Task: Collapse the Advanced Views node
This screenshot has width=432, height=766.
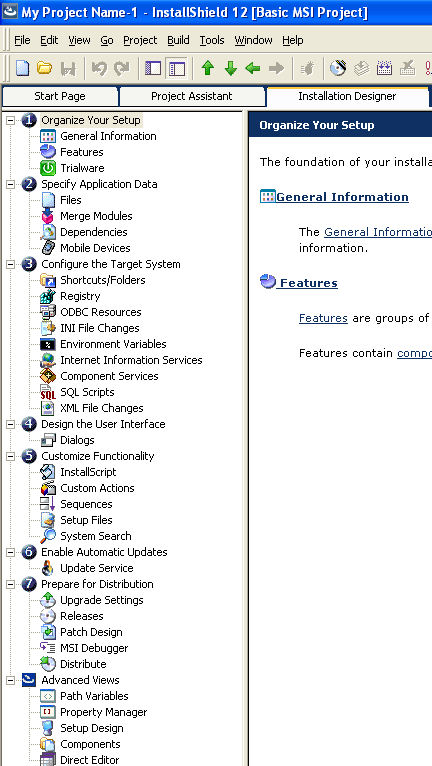Action: click(x=10, y=680)
